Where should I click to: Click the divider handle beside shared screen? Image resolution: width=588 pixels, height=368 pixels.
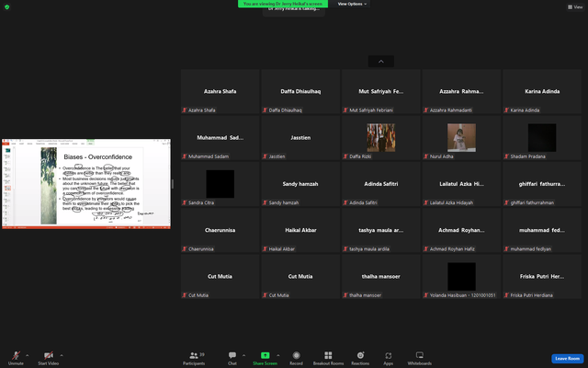point(173,184)
